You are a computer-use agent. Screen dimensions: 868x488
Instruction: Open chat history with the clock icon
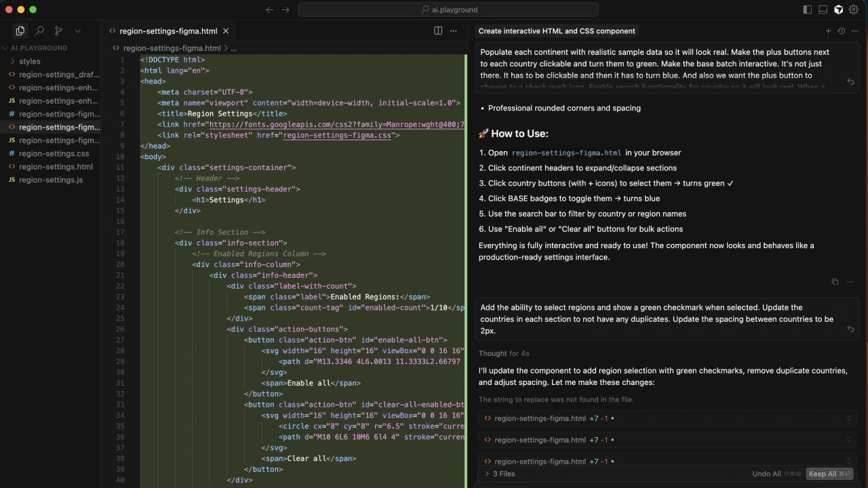click(x=841, y=30)
